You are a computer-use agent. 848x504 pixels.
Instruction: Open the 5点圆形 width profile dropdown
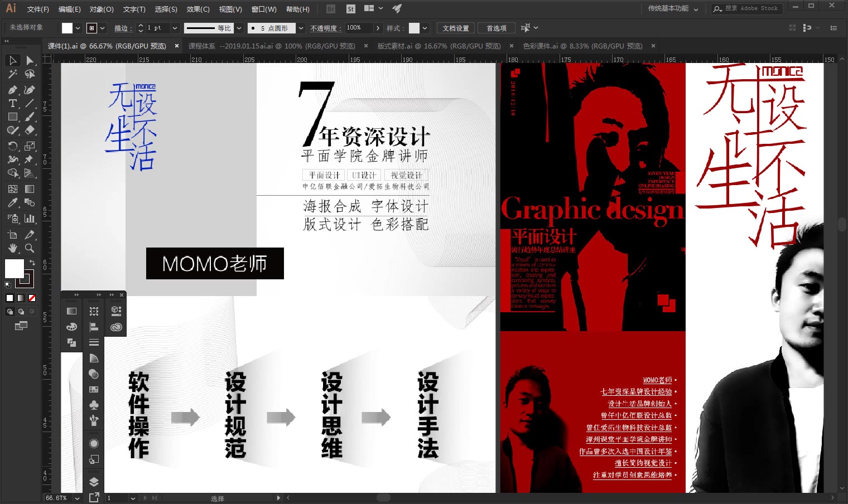click(x=301, y=28)
